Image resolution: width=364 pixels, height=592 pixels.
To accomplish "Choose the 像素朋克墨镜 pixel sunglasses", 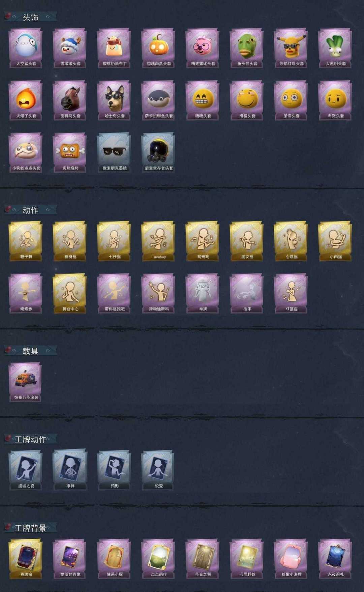I will coord(114,152).
